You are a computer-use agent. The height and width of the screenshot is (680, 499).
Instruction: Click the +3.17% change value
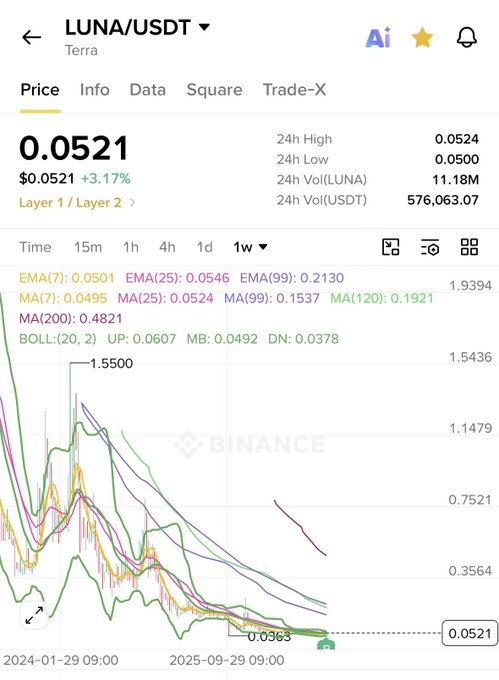pyautogui.click(x=105, y=178)
